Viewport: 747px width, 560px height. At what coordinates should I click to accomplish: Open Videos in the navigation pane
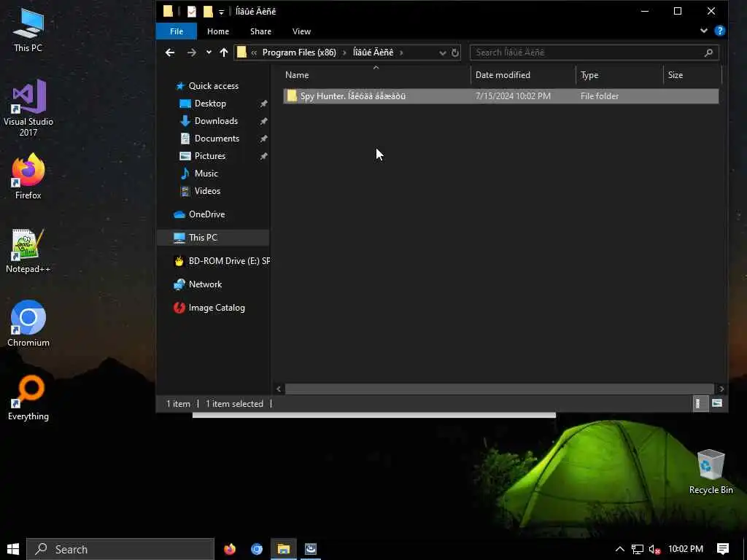(x=207, y=191)
